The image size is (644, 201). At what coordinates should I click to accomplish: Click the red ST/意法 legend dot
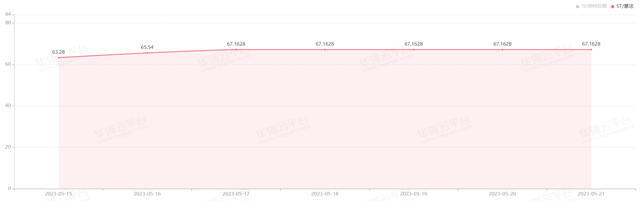point(612,6)
